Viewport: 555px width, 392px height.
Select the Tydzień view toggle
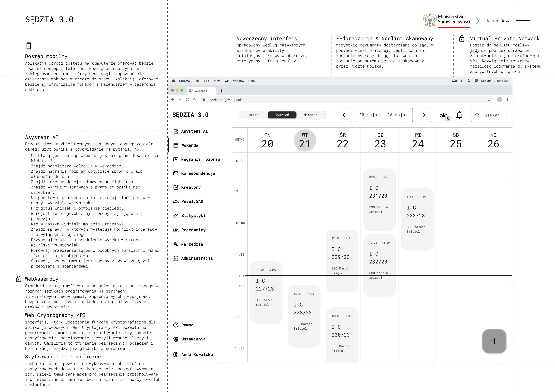click(x=282, y=115)
